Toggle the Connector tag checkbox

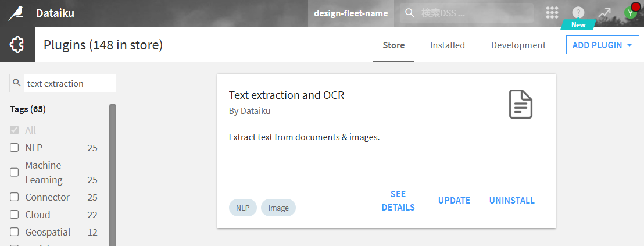[15, 197]
